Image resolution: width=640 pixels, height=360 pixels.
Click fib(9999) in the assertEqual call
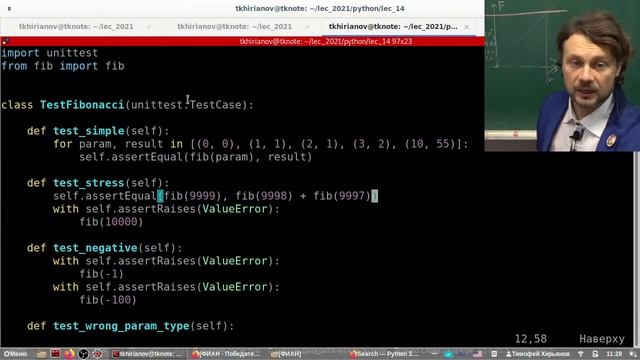coord(193,196)
